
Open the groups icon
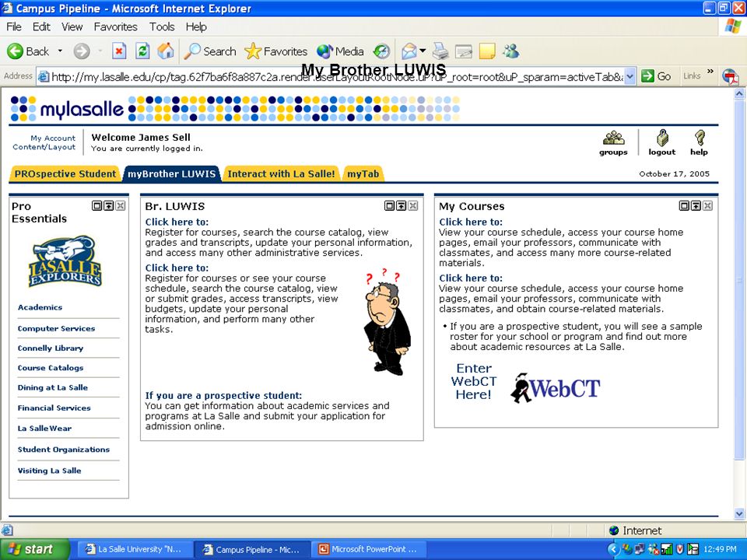point(614,138)
